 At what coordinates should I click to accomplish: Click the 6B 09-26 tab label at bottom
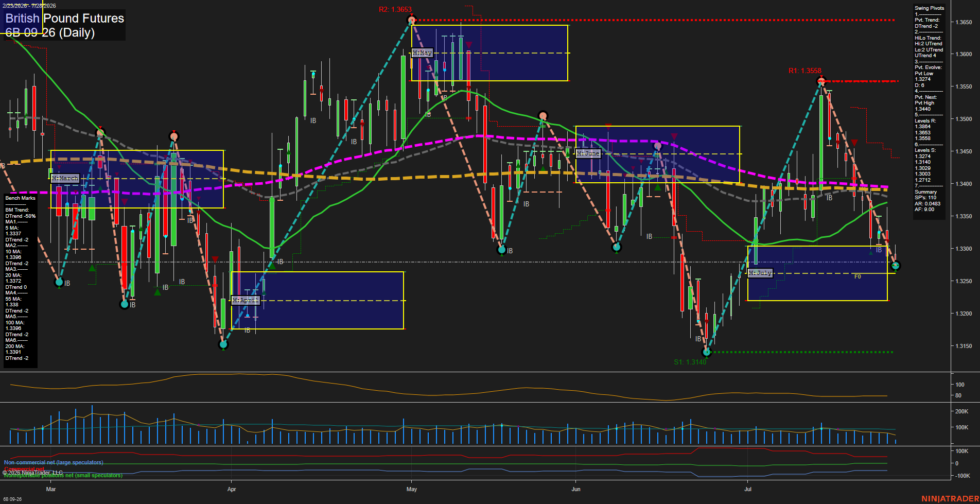point(12,499)
